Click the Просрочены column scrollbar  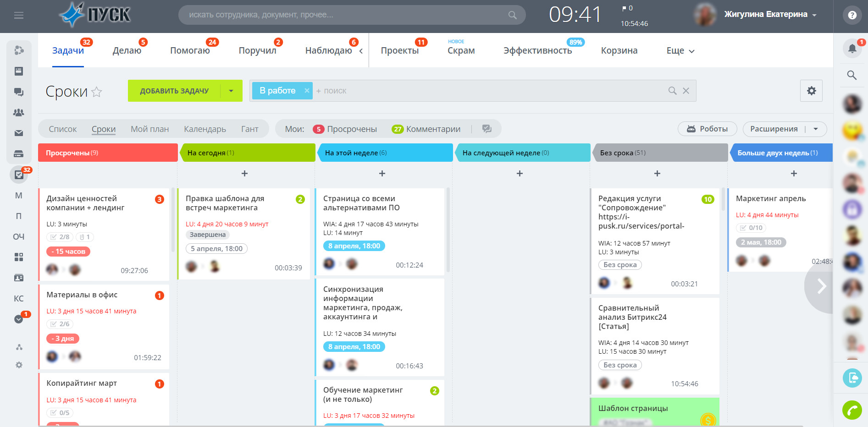[x=173, y=220]
